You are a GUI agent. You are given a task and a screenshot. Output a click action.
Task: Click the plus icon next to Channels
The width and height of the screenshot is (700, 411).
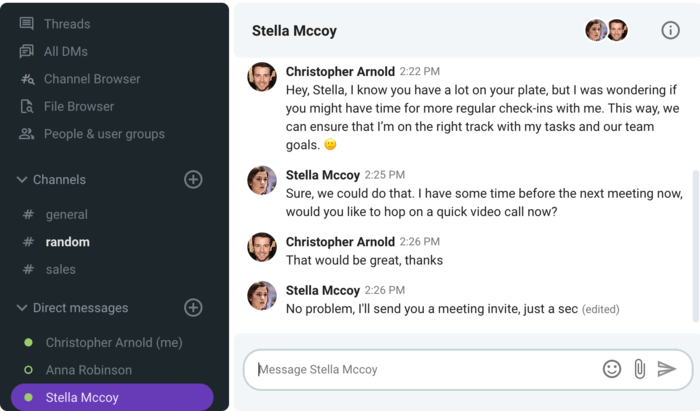coord(193,179)
